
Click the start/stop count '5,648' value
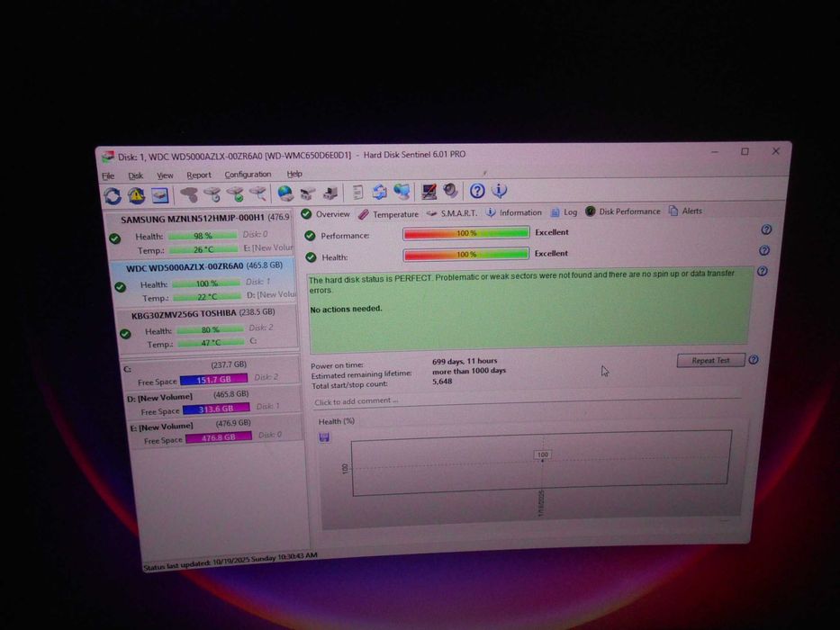click(442, 381)
